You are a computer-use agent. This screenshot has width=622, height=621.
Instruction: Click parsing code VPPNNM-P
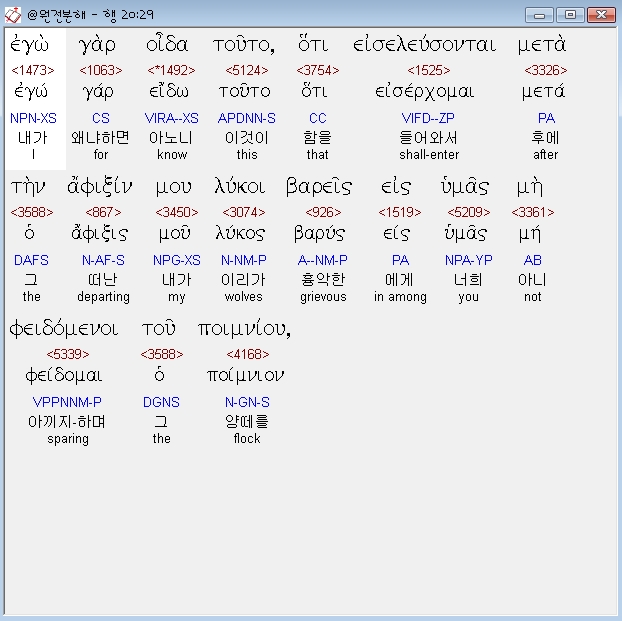(67, 402)
